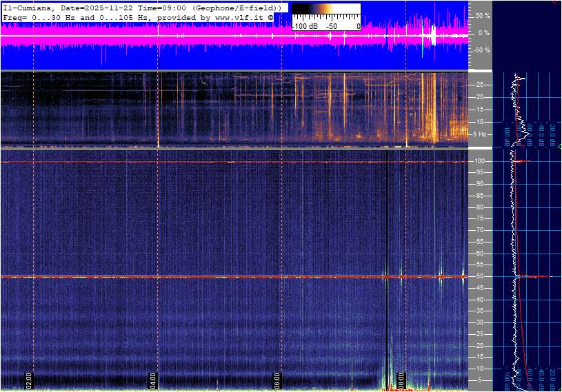Click the small red circle marker in the top-right corner
Screen dimensions: 562x392
(x=556, y=1)
